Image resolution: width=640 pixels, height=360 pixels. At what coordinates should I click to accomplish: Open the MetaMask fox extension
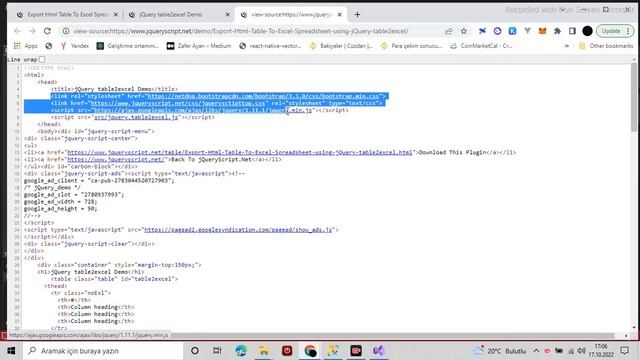(542, 31)
